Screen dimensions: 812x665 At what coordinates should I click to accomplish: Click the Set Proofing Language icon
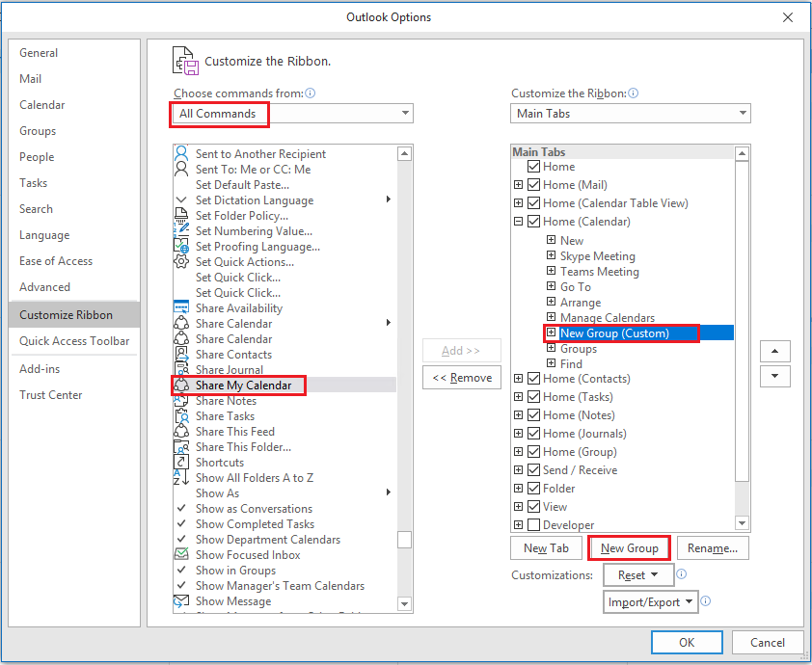181,247
